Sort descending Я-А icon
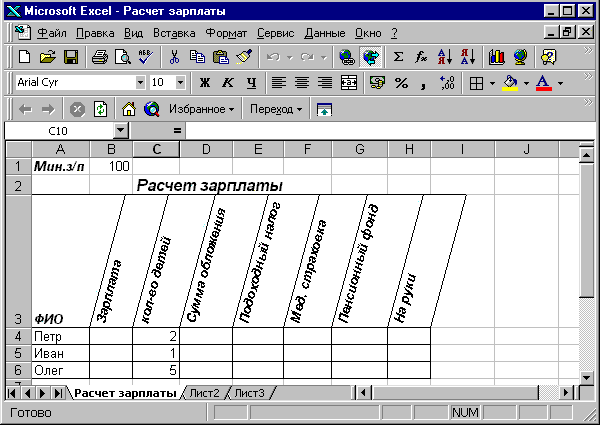Image resolution: width=600 pixels, height=425 pixels. (x=468, y=57)
